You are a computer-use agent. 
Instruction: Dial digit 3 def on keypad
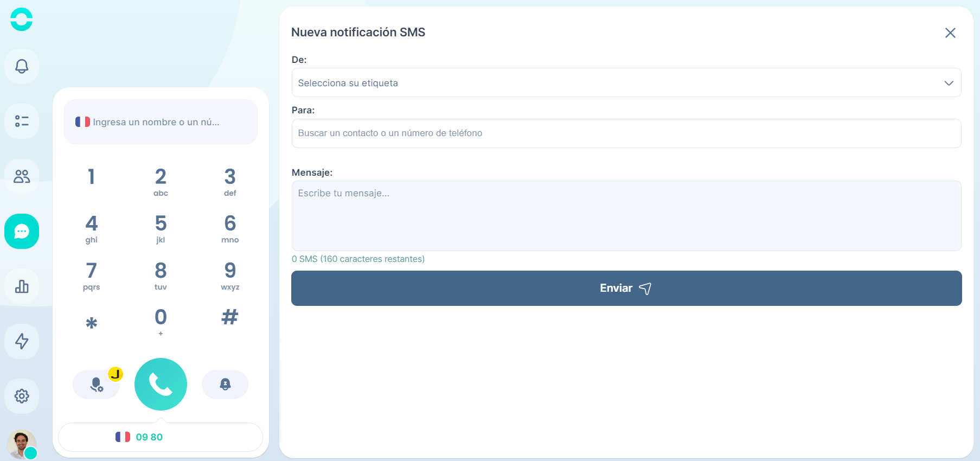(230, 182)
